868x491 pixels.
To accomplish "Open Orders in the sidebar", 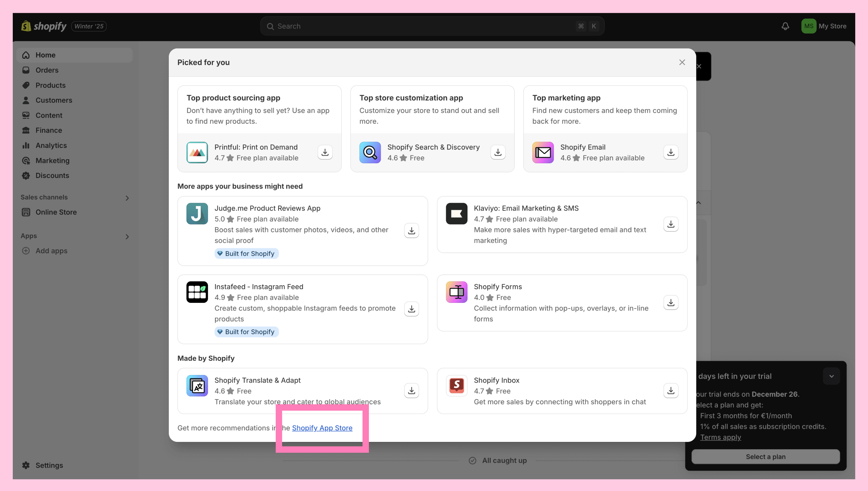I will point(47,70).
